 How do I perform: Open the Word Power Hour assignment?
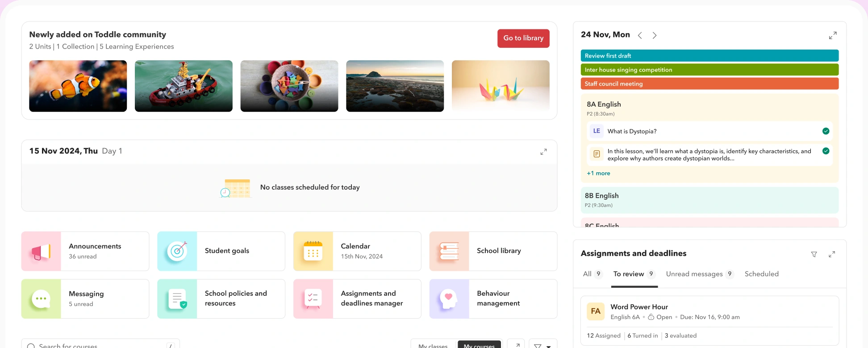tap(709, 320)
